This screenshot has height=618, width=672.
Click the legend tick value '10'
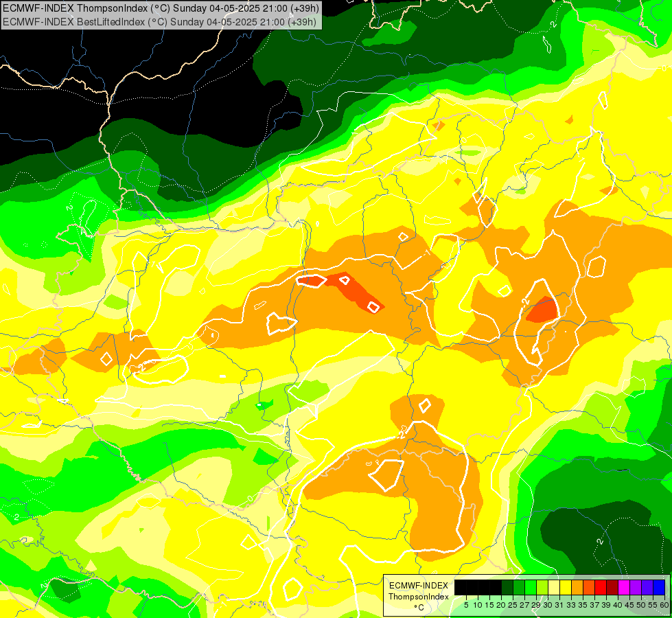coord(478,605)
